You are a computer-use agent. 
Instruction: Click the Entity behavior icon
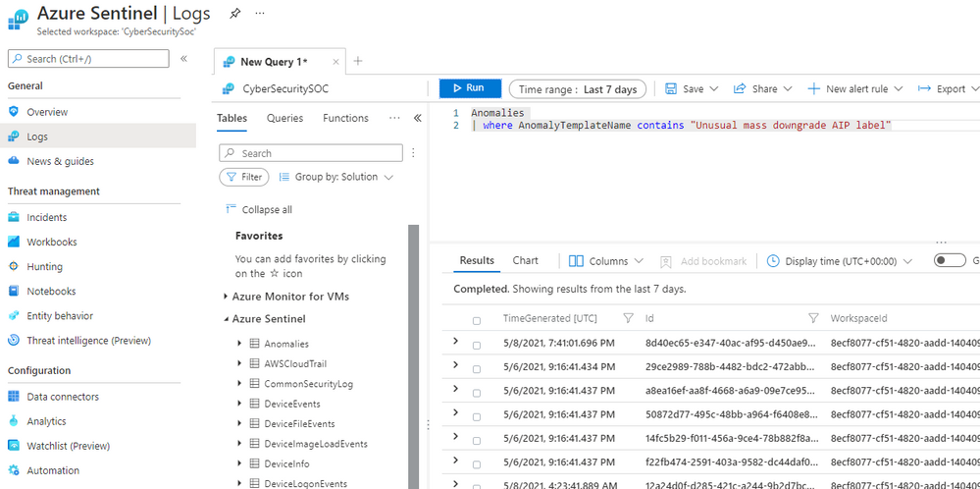pyautogui.click(x=14, y=316)
